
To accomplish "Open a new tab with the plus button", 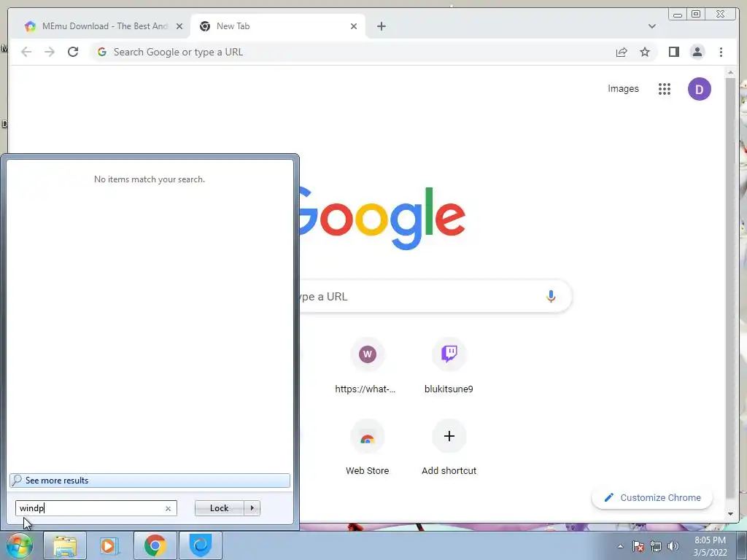I will point(381,26).
